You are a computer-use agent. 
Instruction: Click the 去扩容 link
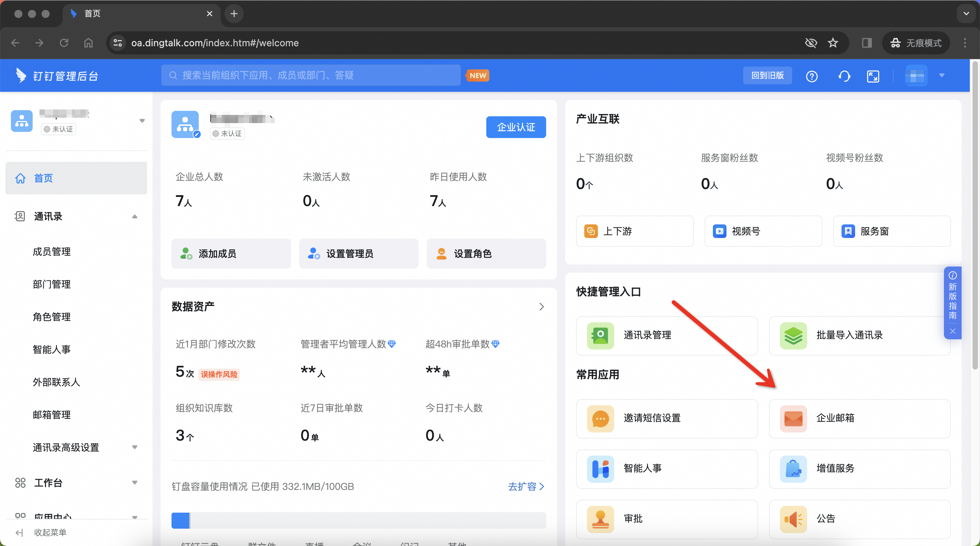click(x=526, y=486)
